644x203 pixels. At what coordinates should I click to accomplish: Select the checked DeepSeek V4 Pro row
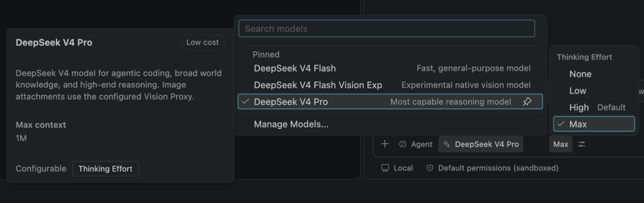point(390,102)
